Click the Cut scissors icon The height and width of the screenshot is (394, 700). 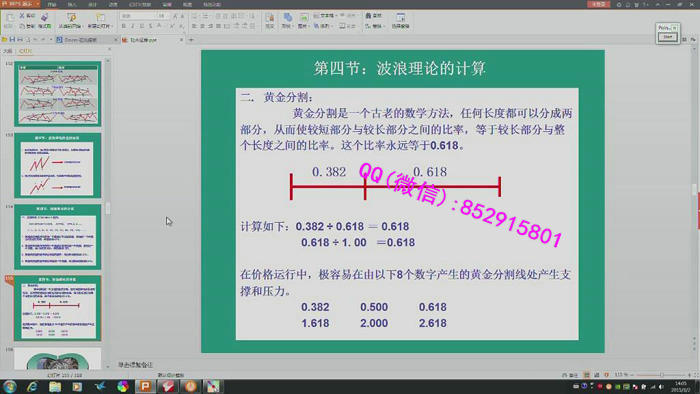pos(21,16)
